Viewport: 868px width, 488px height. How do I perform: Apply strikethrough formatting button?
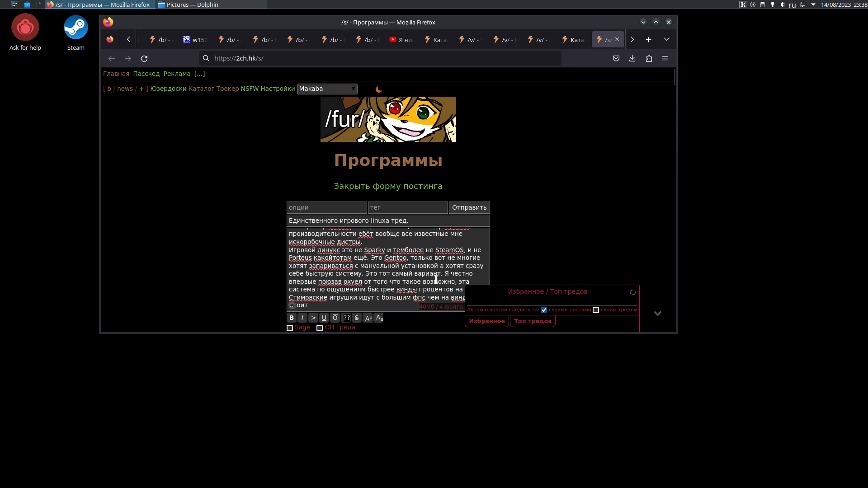[357, 318]
